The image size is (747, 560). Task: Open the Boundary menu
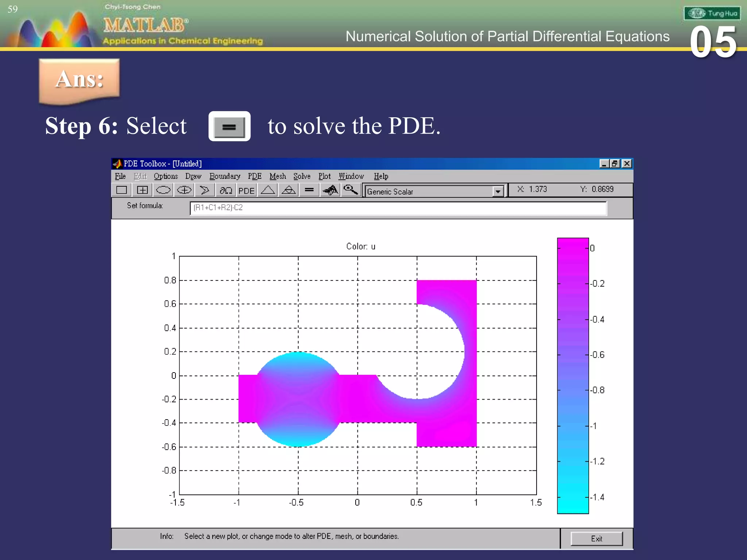pyautogui.click(x=225, y=176)
